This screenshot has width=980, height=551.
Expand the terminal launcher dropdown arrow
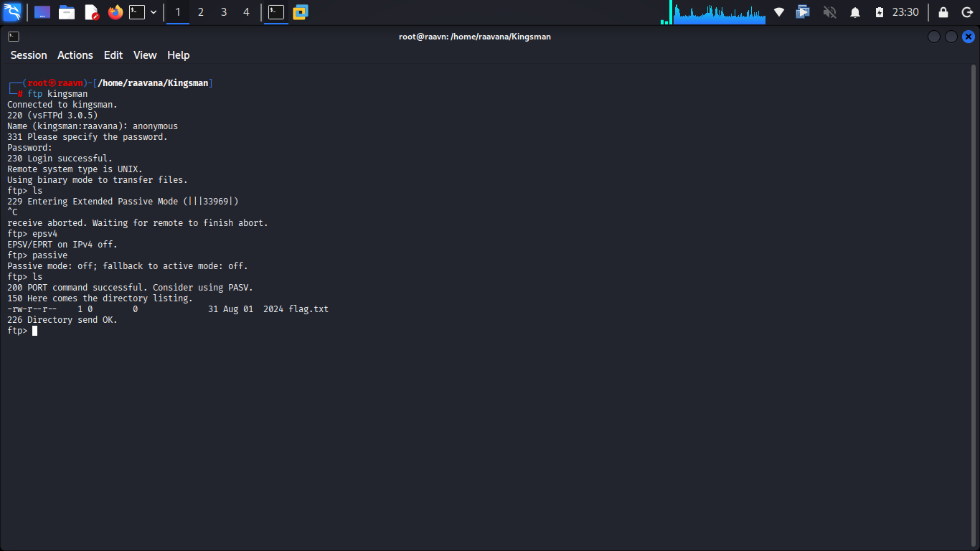click(154, 12)
